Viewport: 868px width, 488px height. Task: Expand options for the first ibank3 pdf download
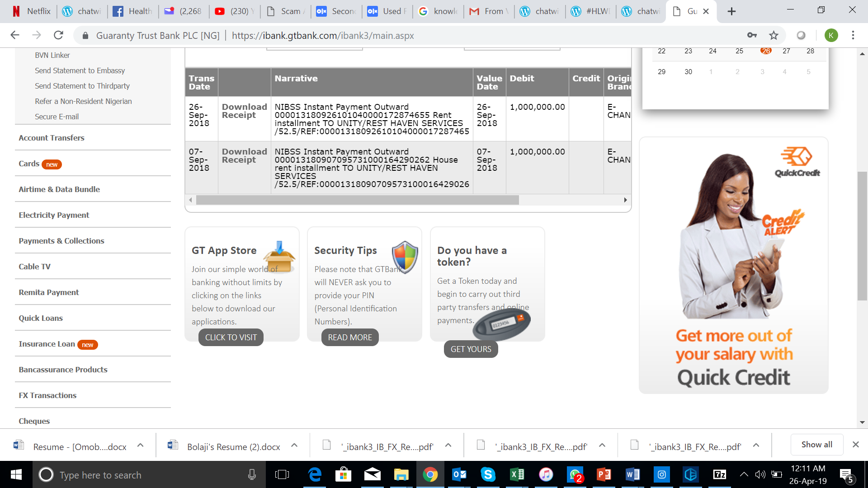tap(448, 446)
